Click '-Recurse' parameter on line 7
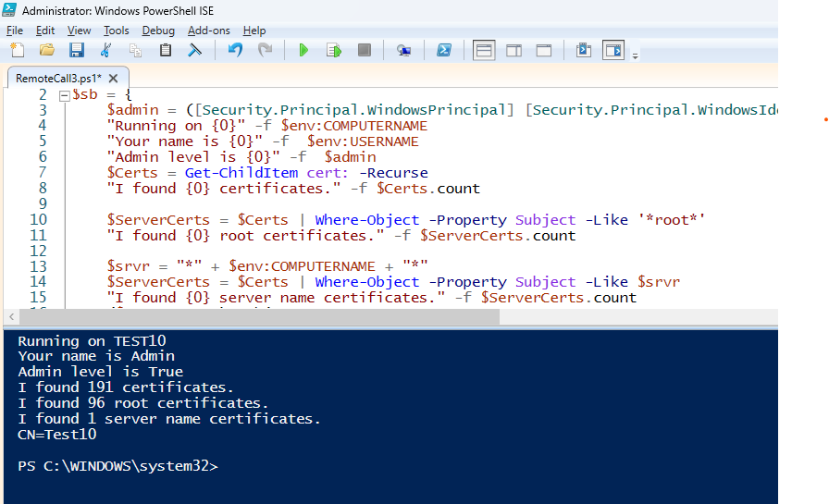Viewport: 829px width, 504px height. (x=393, y=173)
